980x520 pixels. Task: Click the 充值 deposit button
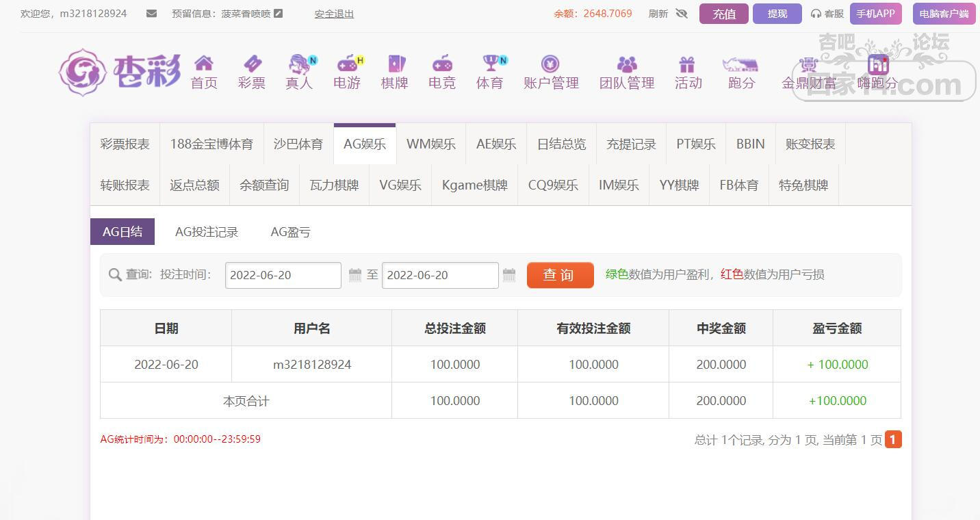click(x=724, y=14)
